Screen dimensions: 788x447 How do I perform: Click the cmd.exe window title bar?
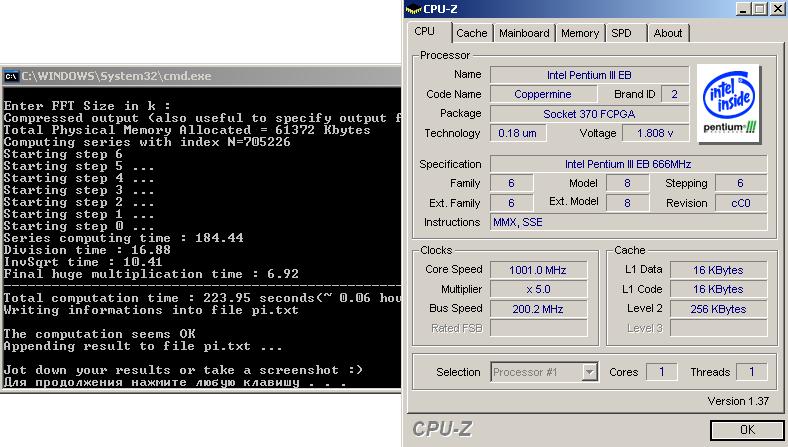tap(201, 76)
